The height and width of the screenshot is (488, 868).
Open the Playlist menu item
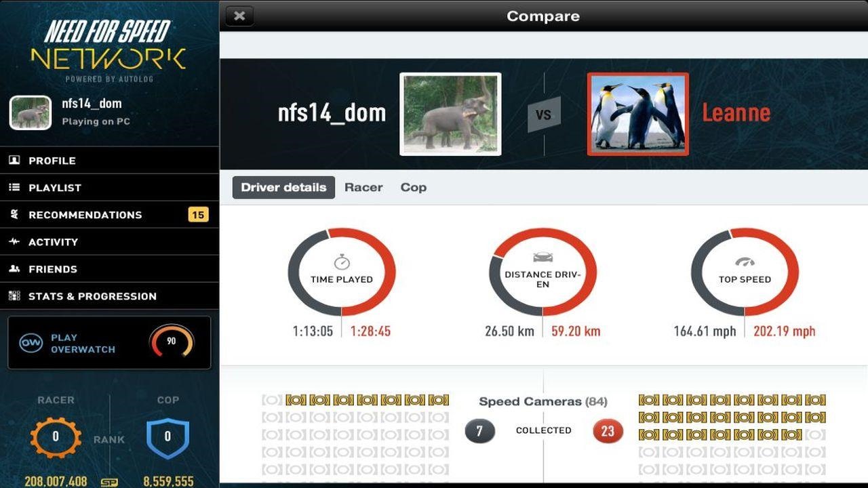pos(110,188)
